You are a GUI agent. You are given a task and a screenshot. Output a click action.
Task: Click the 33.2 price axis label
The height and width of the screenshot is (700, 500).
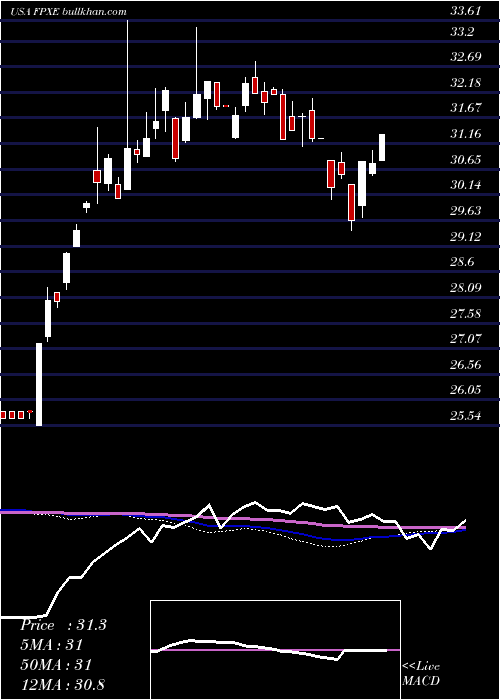coord(462,32)
